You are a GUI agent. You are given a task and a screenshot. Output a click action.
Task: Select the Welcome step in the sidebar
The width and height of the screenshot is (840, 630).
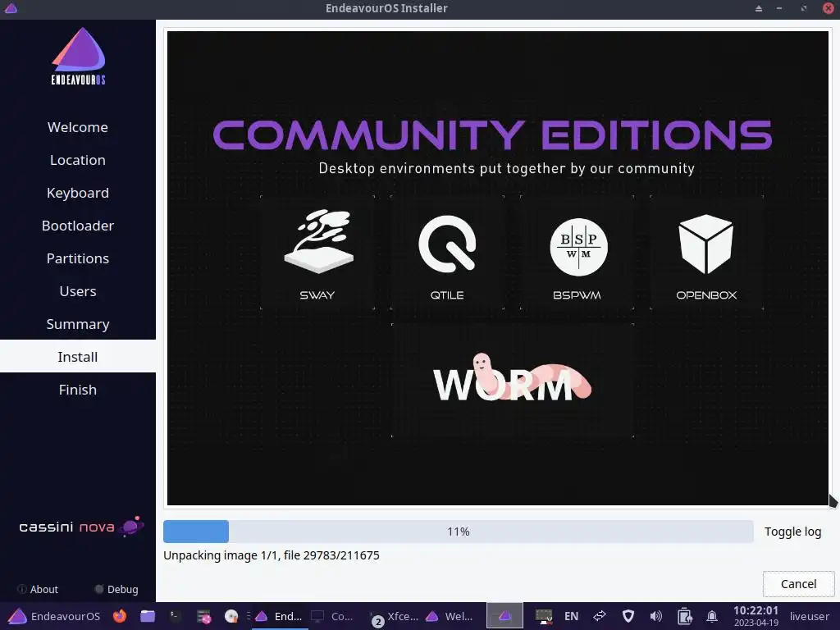(78, 127)
